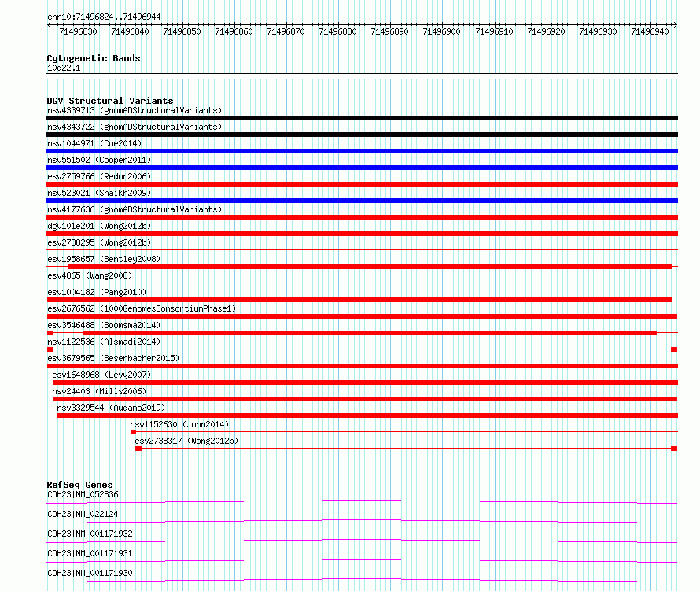Open variant esv1004182 (Pang2010)
The width and height of the screenshot is (700, 591).
[97, 292]
